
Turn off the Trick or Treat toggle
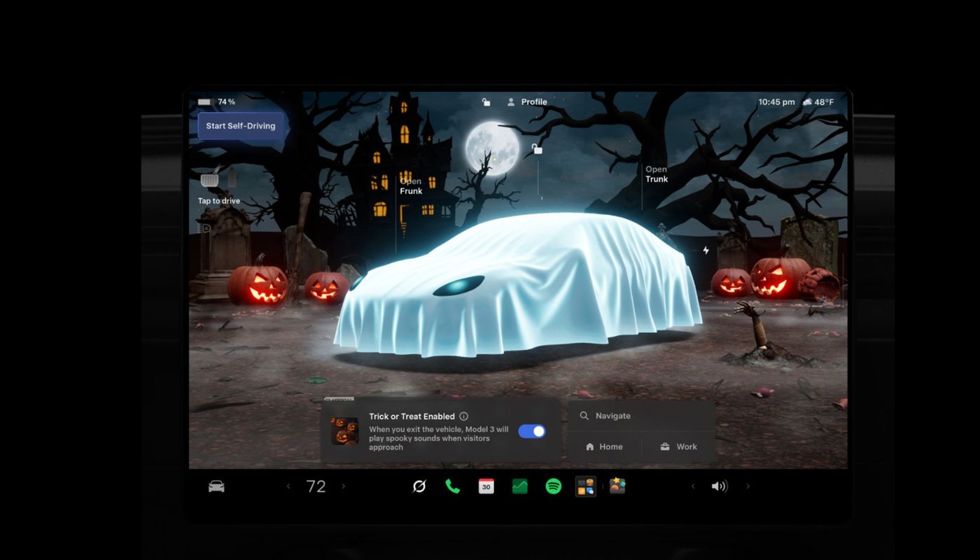532,431
